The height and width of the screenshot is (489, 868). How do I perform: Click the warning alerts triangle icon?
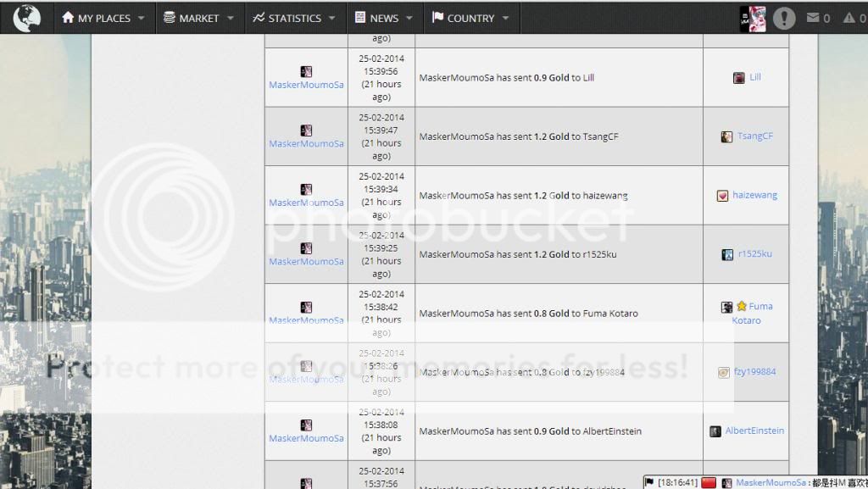849,18
